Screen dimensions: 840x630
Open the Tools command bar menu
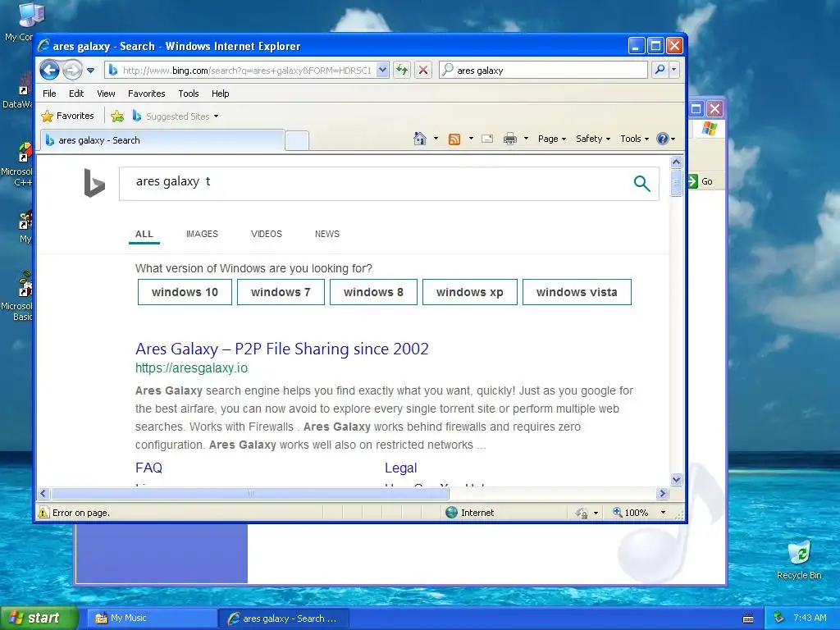(x=634, y=139)
